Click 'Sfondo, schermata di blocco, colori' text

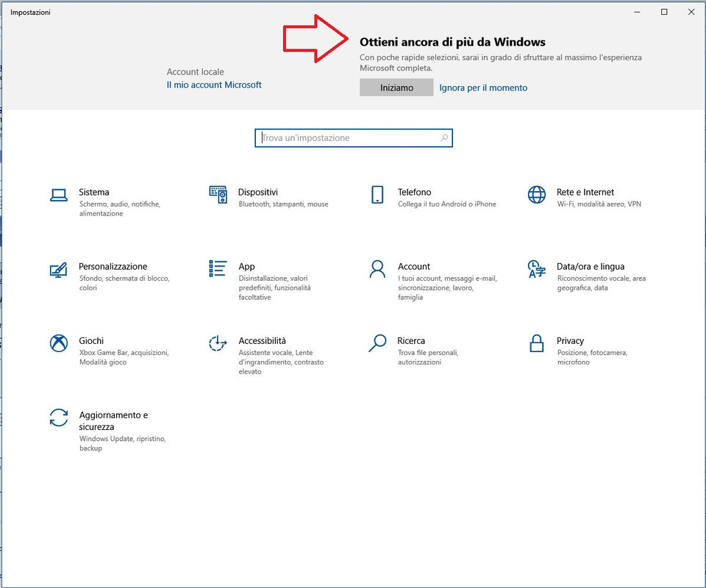click(124, 283)
